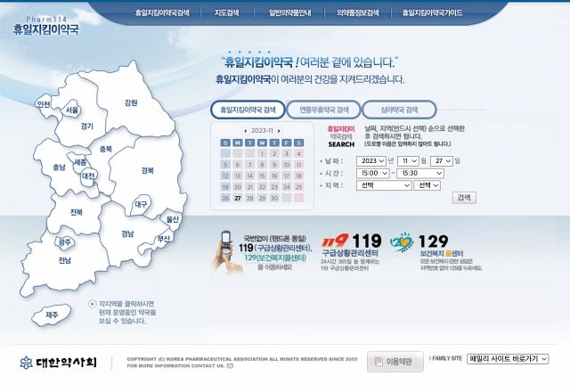Select 울산 on the map

coord(172,219)
